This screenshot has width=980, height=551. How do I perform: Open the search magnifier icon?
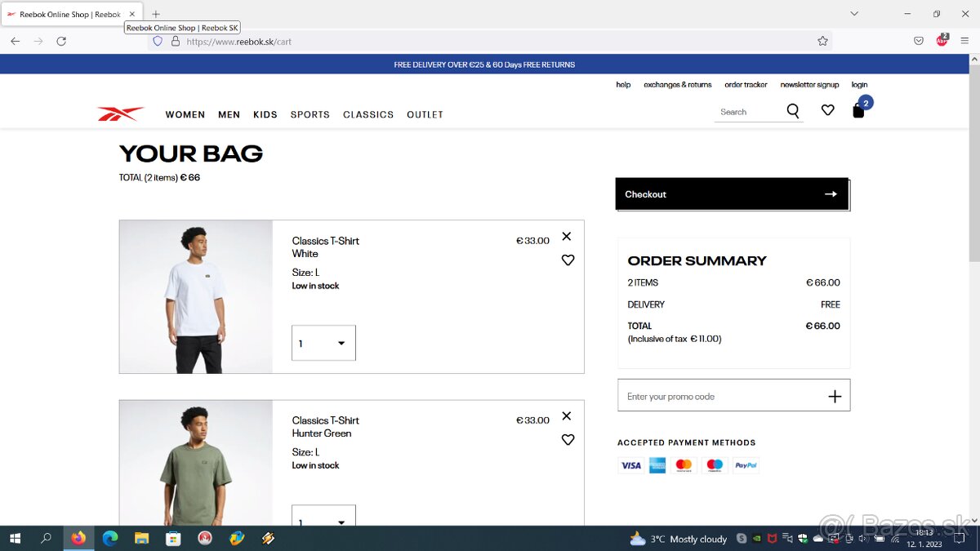(x=793, y=112)
